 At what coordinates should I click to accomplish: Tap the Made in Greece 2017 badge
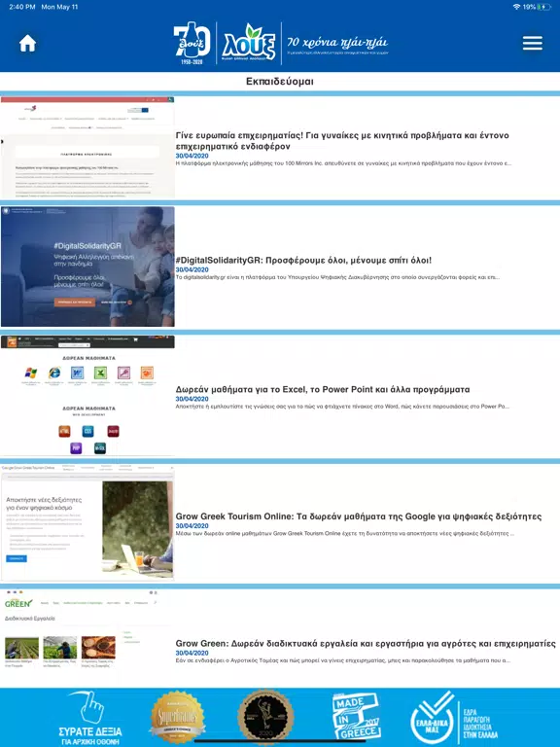pos(356,716)
